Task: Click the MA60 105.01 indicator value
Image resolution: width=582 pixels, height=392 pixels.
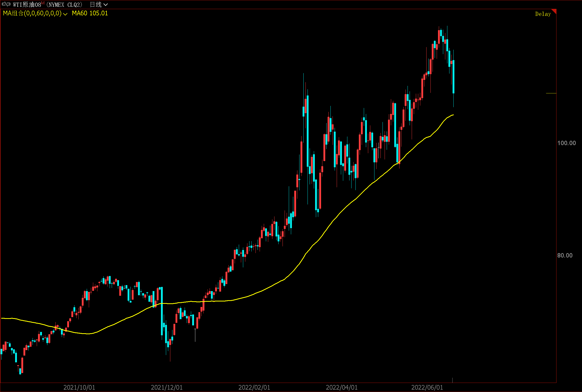Action: 90,13
